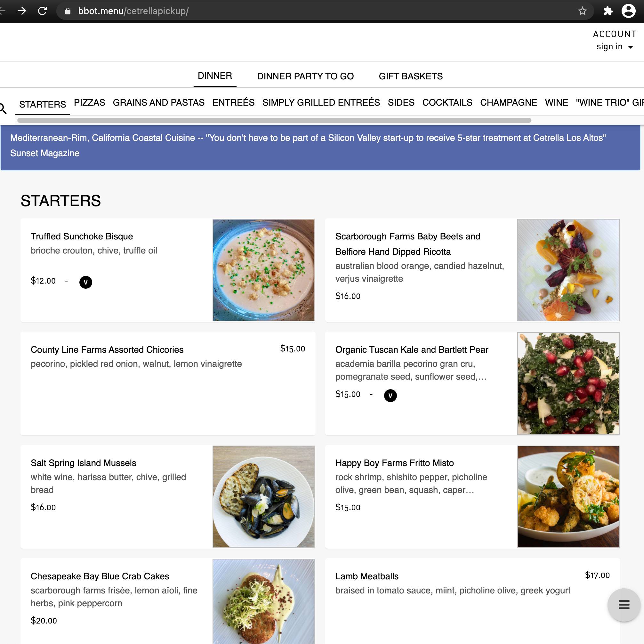This screenshot has height=644, width=644.
Task: Open the Gift Baskets tab
Action: (411, 76)
